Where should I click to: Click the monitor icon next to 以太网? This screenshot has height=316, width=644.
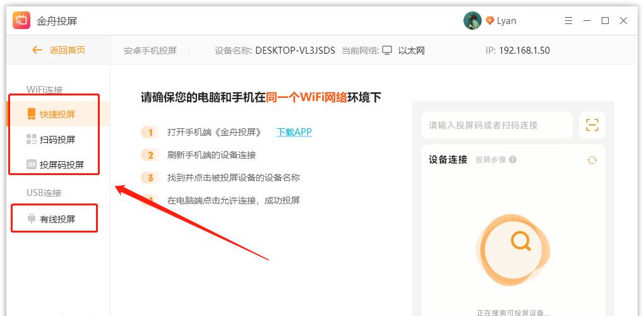click(387, 51)
